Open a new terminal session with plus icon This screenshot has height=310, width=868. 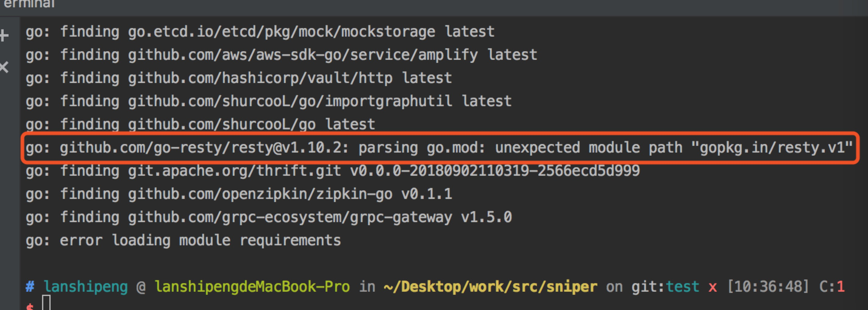point(4,35)
